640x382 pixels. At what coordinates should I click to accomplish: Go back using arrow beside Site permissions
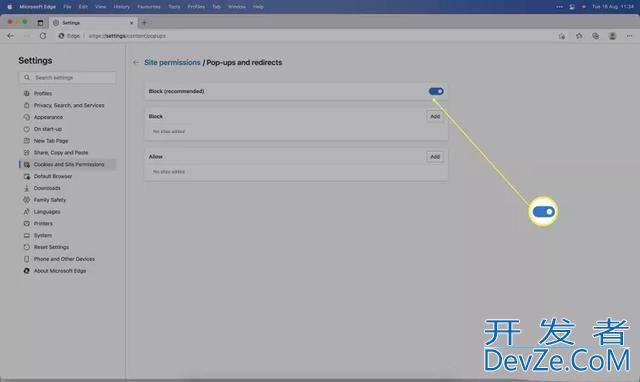click(136, 62)
